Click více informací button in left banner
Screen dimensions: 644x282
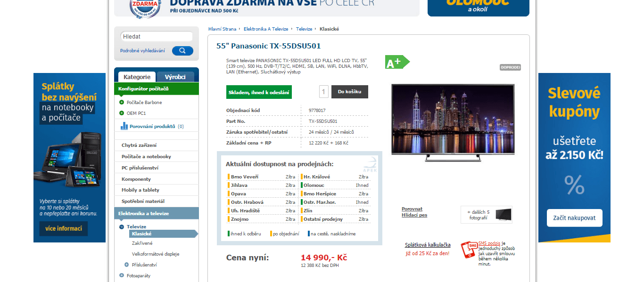63,229
